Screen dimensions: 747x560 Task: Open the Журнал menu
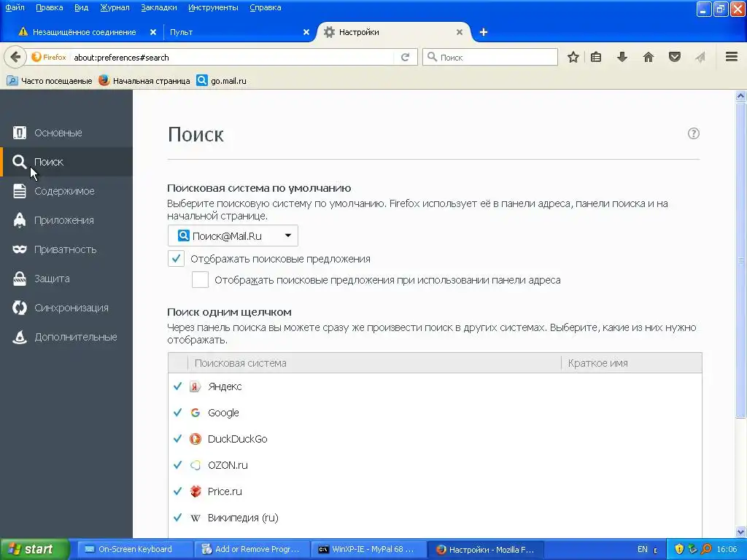(x=115, y=7)
